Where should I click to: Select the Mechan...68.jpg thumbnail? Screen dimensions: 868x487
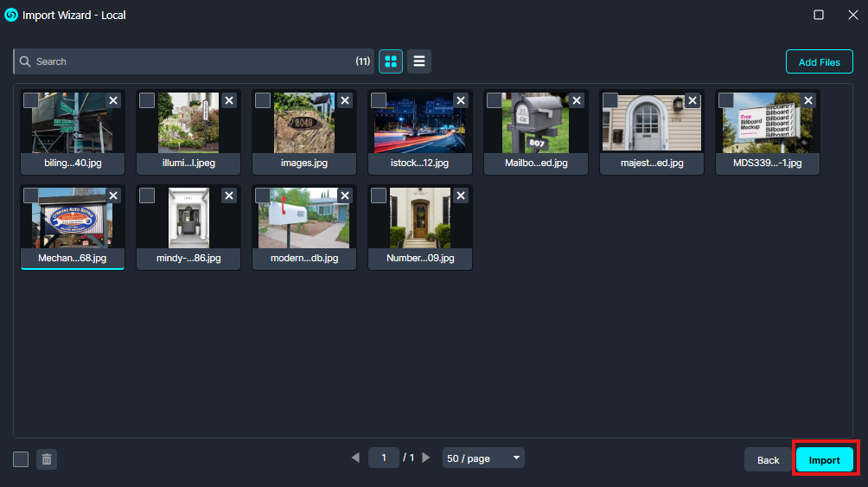point(73,220)
